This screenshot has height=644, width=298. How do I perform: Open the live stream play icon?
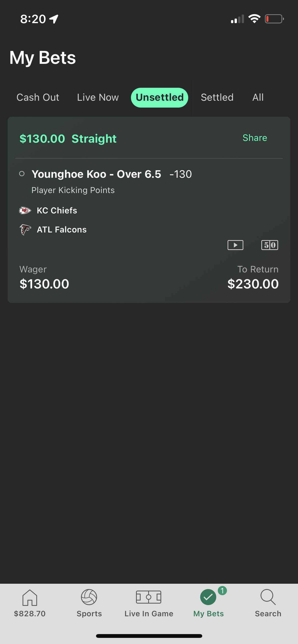click(x=235, y=245)
